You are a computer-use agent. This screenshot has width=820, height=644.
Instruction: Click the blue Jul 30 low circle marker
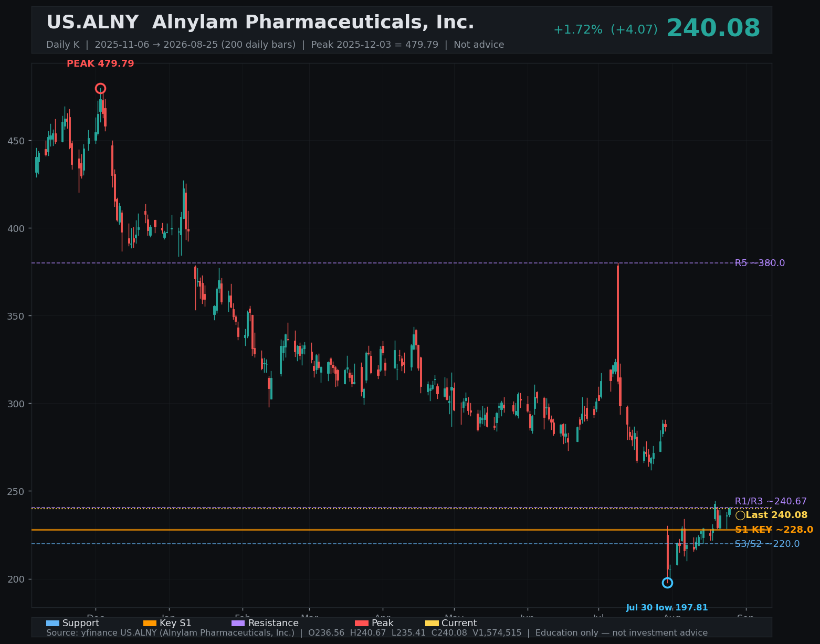tap(667, 583)
